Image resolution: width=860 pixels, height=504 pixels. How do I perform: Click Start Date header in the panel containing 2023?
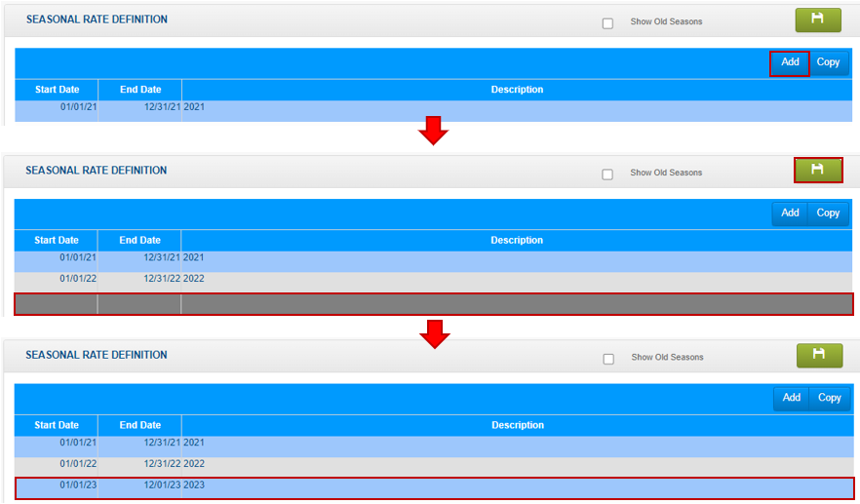(x=57, y=426)
